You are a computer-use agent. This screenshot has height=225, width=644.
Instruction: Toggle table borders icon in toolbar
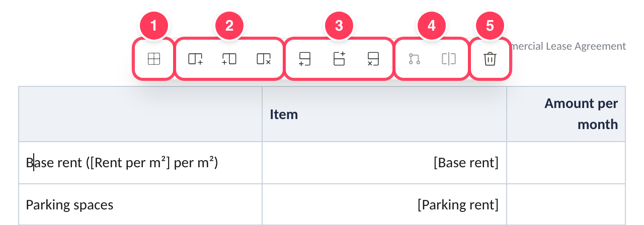tap(153, 59)
